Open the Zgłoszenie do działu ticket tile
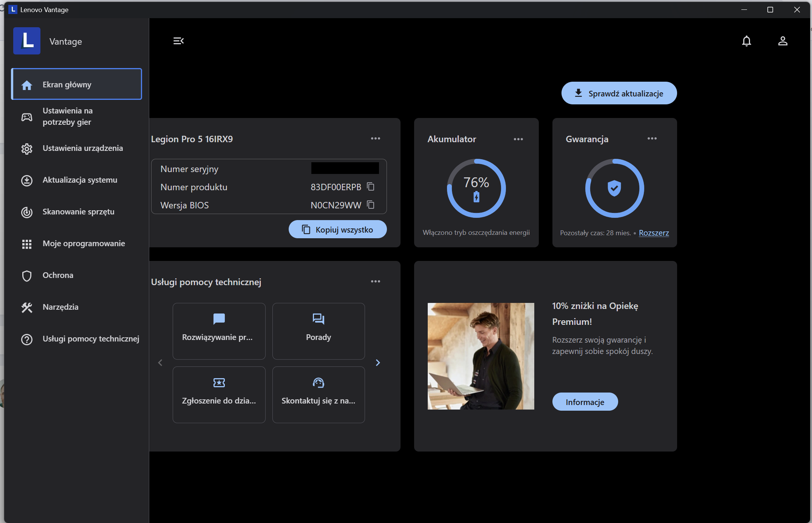The height and width of the screenshot is (523, 812). pos(219,394)
